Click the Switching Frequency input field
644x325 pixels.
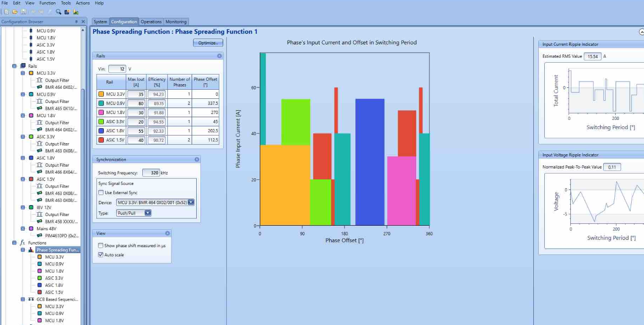(x=150, y=173)
